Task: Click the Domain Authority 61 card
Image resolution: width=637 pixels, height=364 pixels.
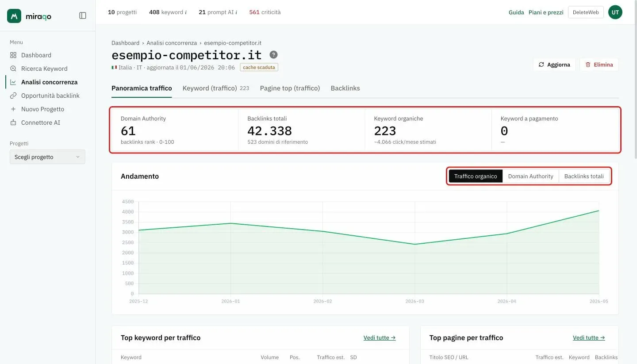Action: pyautogui.click(x=175, y=130)
